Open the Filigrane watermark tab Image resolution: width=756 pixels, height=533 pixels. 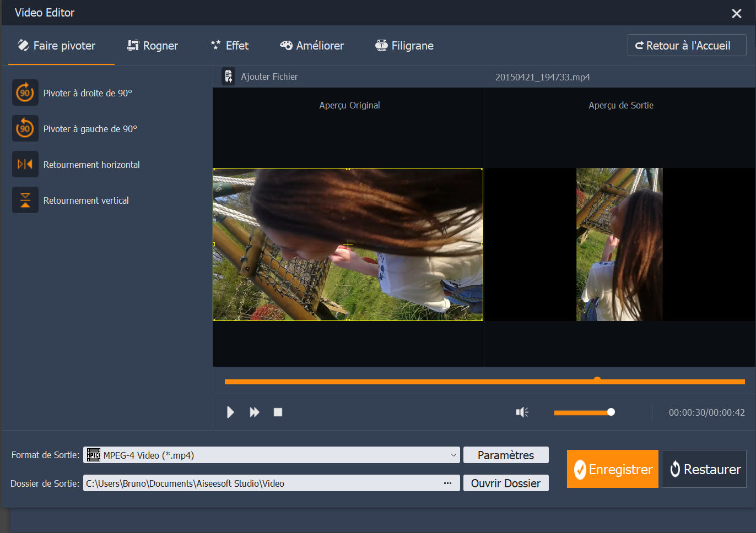click(404, 46)
